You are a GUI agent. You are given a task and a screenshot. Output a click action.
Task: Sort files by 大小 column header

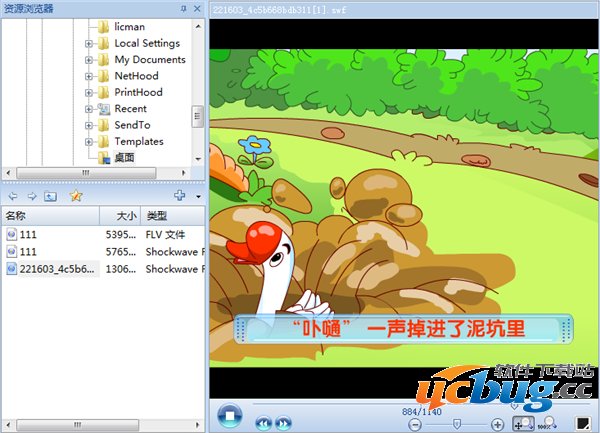pyautogui.click(x=126, y=216)
